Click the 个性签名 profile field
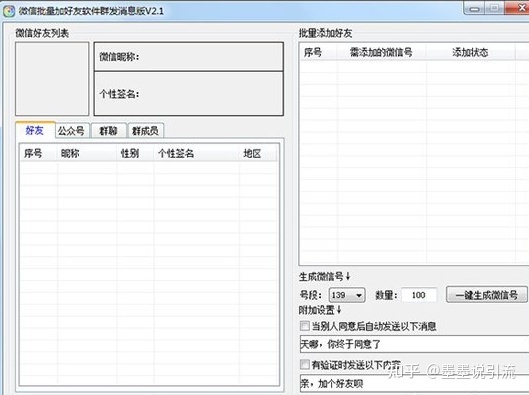 [x=188, y=93]
